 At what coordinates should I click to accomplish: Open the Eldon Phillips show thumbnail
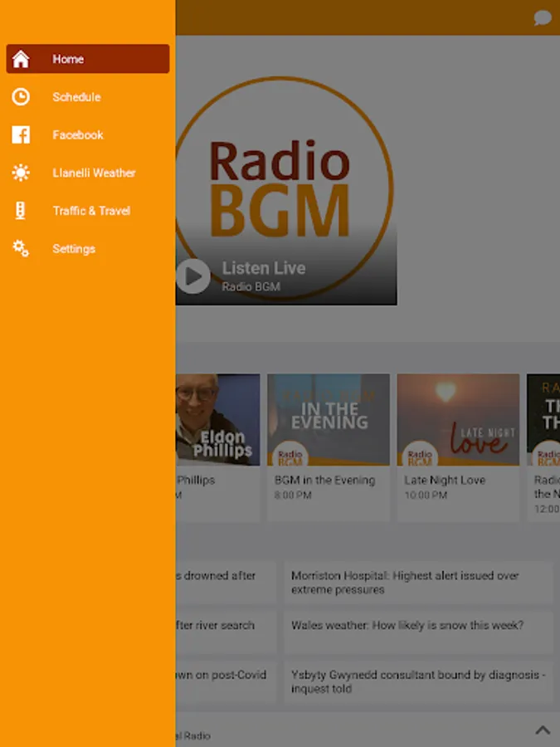click(x=217, y=420)
